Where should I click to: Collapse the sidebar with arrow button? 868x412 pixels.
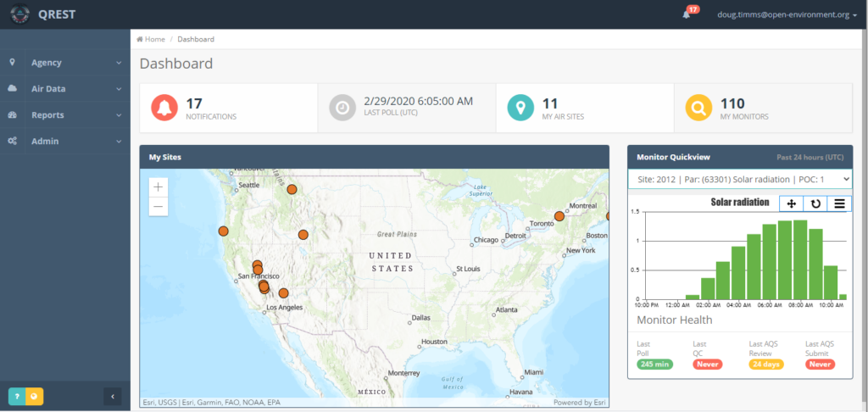point(113,397)
